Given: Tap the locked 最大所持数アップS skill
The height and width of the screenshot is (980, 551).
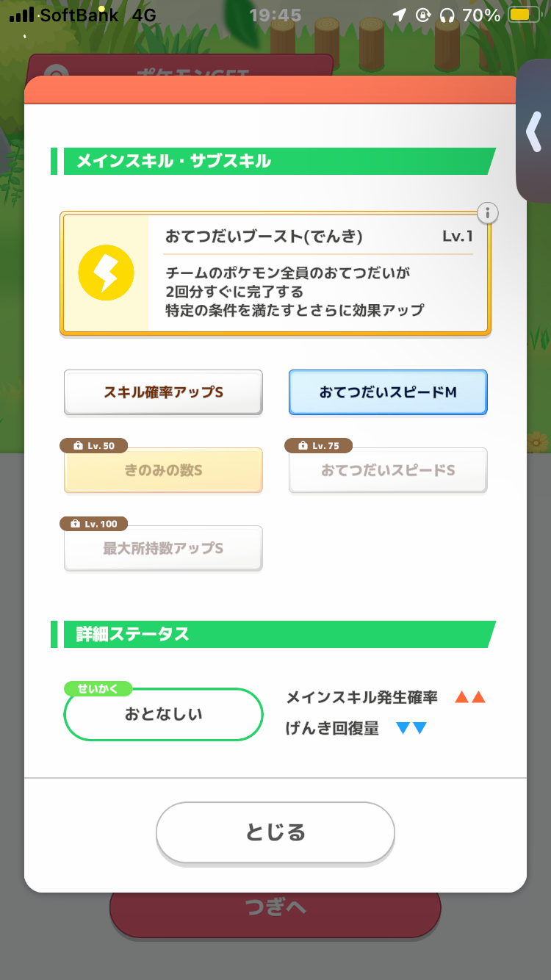Looking at the screenshot, I should click(x=163, y=548).
